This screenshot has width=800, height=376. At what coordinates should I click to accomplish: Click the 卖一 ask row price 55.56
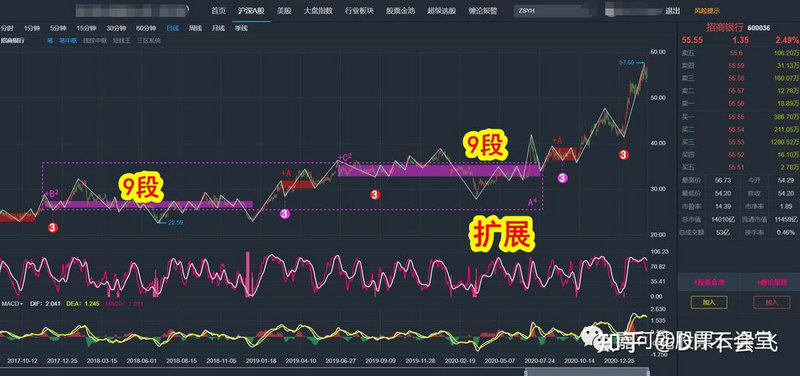(x=737, y=104)
